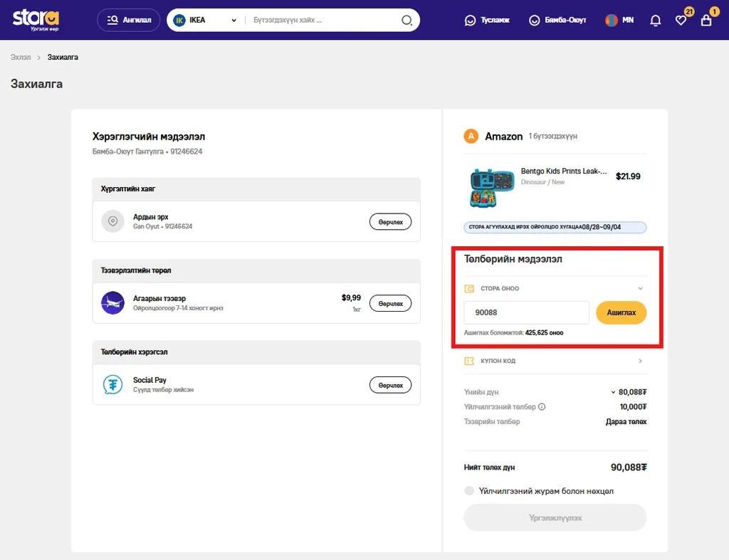Click the points amount input field

[526, 313]
